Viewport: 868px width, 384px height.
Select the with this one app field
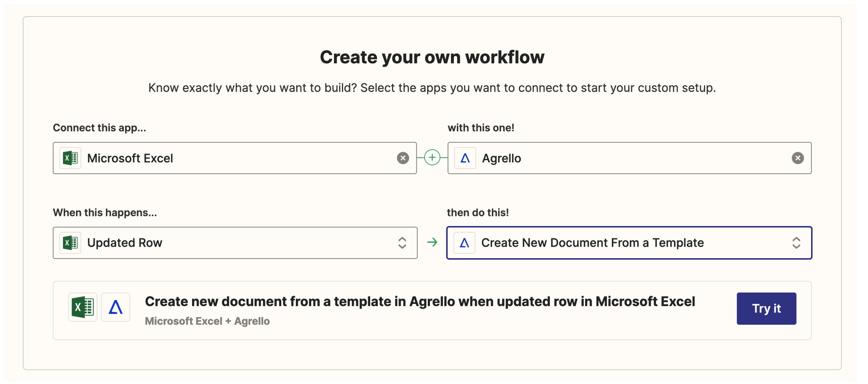coord(629,158)
